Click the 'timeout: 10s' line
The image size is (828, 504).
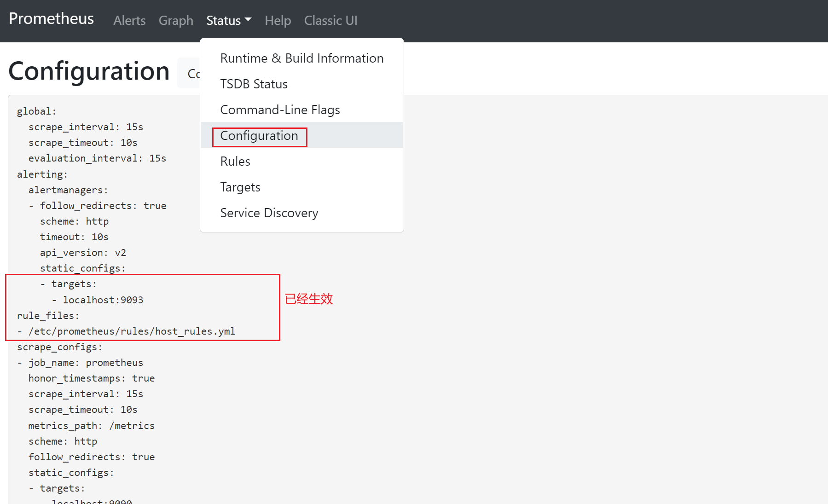(x=74, y=237)
